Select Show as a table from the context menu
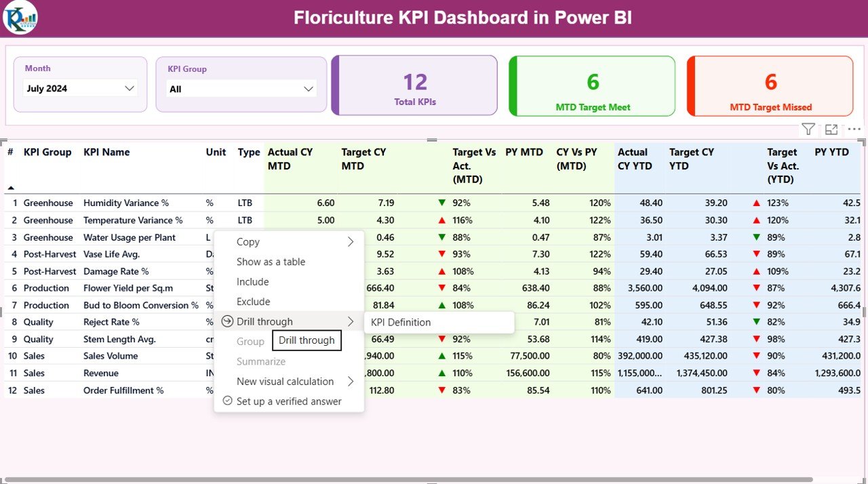 click(x=273, y=262)
